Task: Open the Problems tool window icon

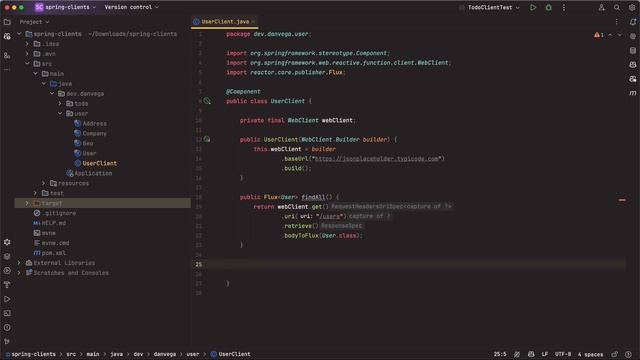Action: click(x=7, y=327)
